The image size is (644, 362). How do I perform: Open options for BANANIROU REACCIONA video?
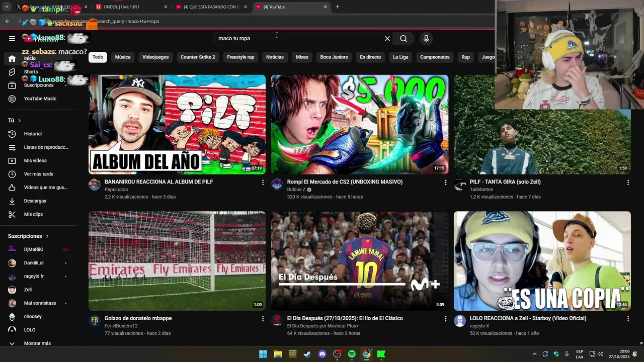[x=263, y=183]
